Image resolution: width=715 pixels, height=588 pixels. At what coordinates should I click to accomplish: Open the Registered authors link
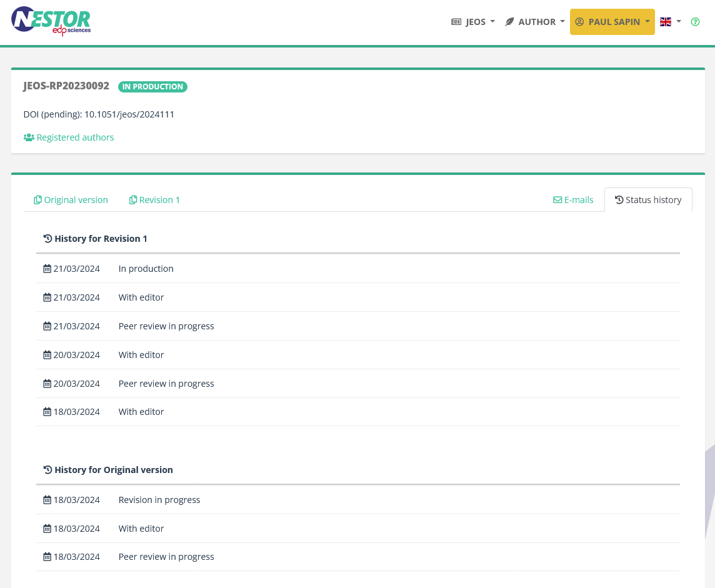[x=68, y=137]
